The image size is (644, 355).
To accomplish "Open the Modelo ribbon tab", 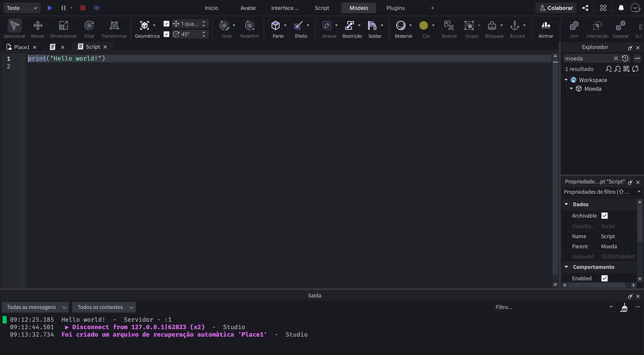I will (359, 8).
